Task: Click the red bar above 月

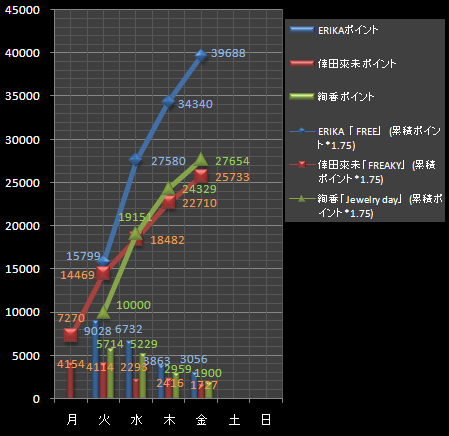Action: 70,381
